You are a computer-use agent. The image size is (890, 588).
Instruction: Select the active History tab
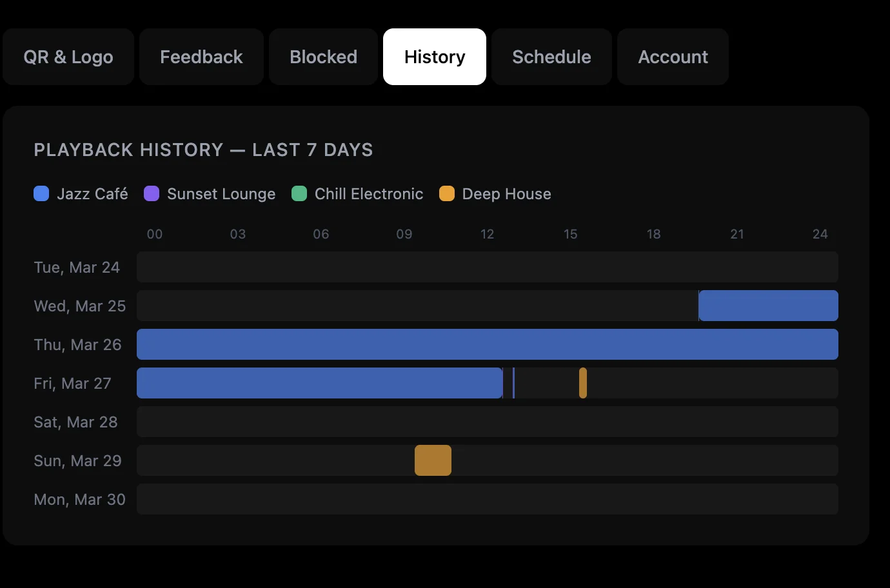coord(434,57)
